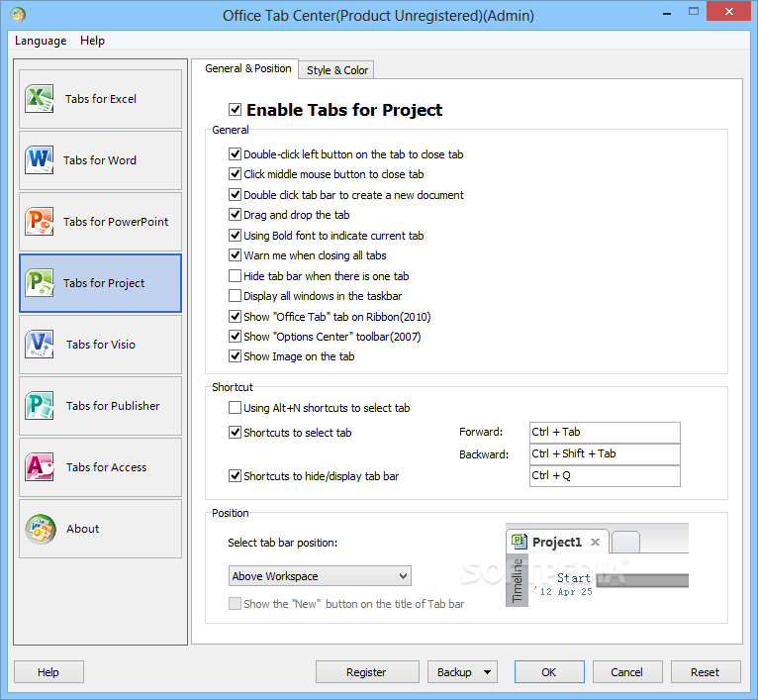Maximize the Office Tab Center window
The height and width of the screenshot is (700, 758).
pos(694,12)
